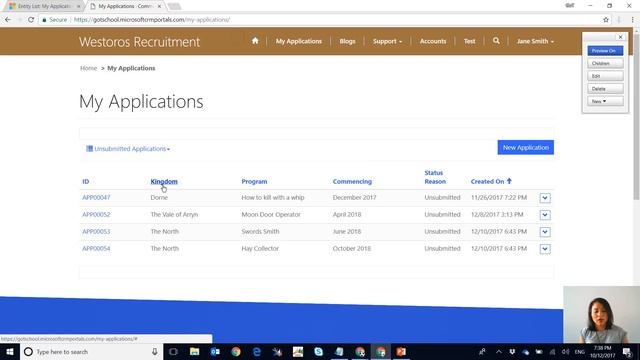Image resolution: width=640 pixels, height=360 pixels.
Task: Close the portal editing floating panel
Action: pyautogui.click(x=620, y=37)
